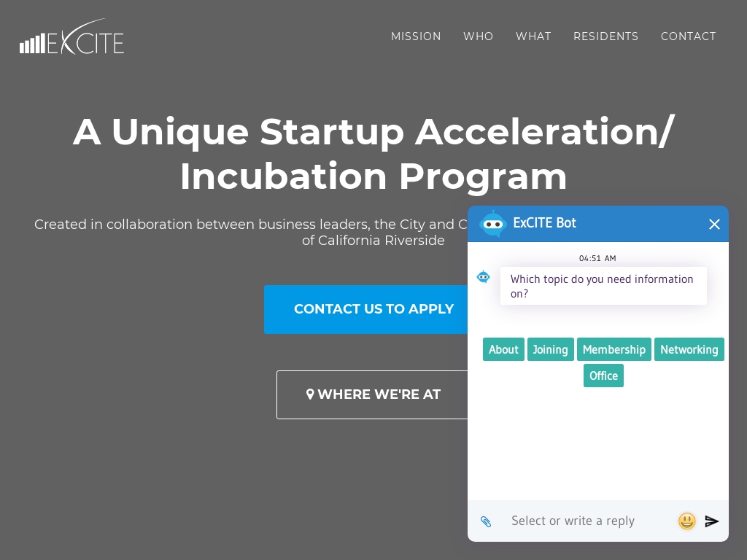This screenshot has width=747, height=560.
Task: Select the Contact navigation link
Action: click(x=688, y=36)
